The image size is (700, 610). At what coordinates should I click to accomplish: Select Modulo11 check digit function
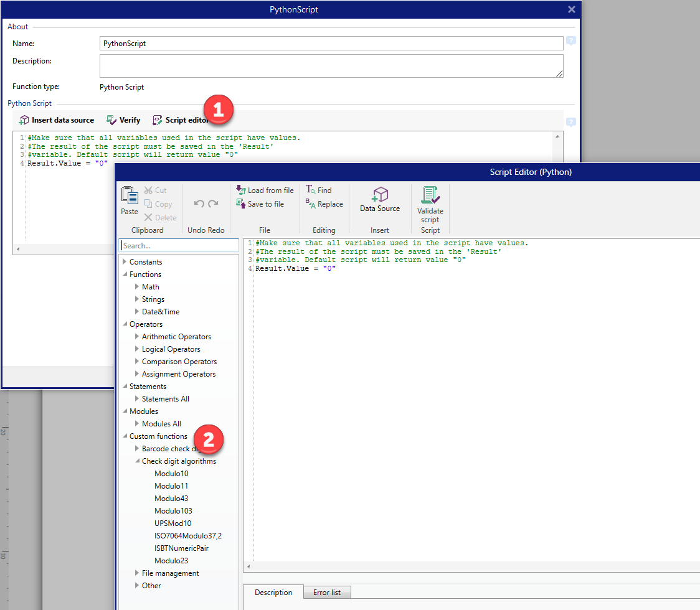(x=171, y=486)
